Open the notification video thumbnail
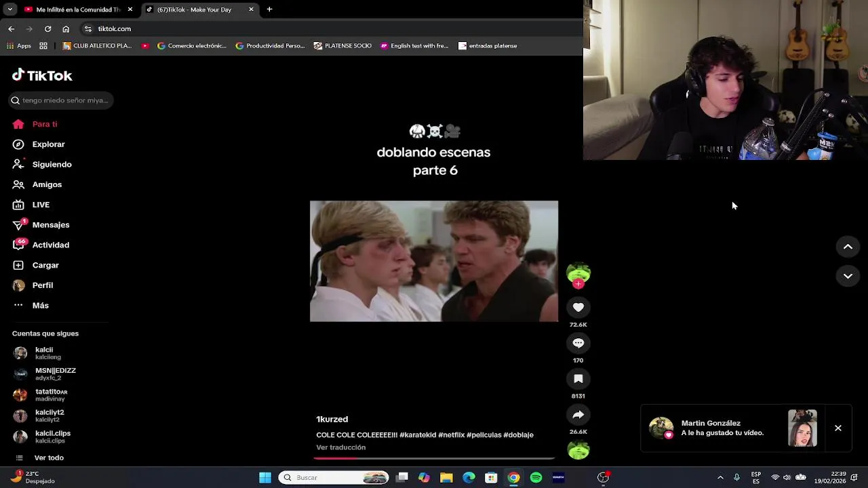The image size is (868, 488). [802, 428]
